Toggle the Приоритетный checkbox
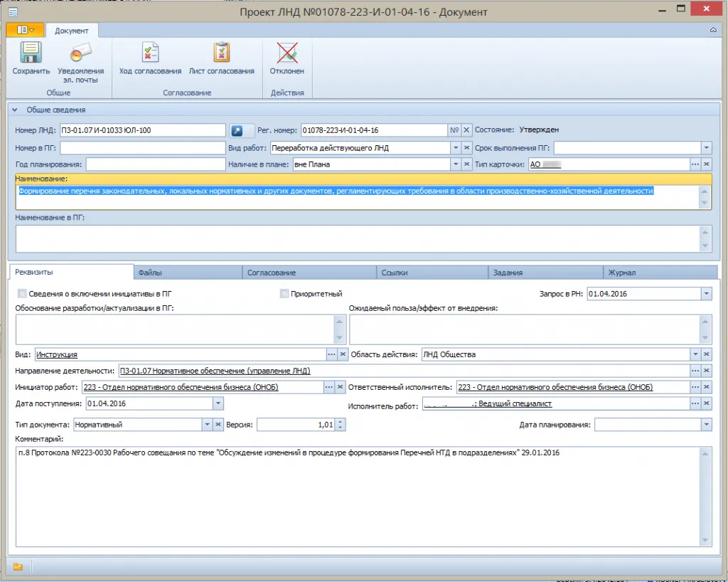 pyautogui.click(x=284, y=293)
